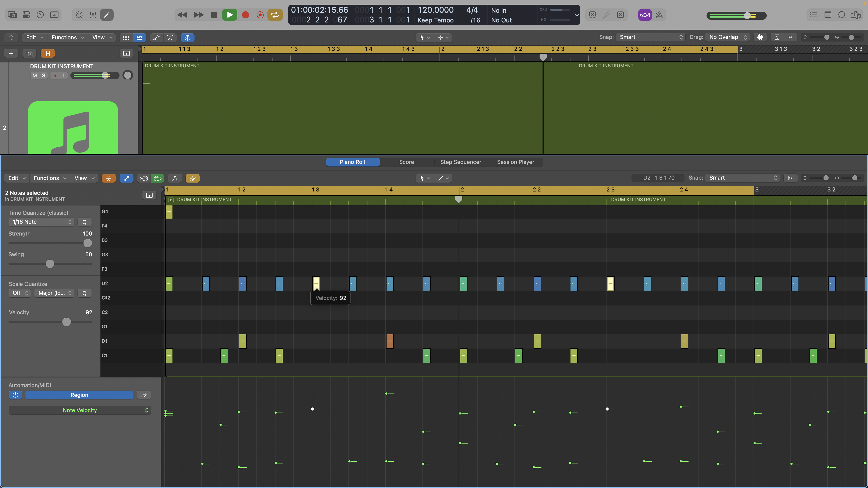Add a new track with plus
868x488 pixels.
11,53
